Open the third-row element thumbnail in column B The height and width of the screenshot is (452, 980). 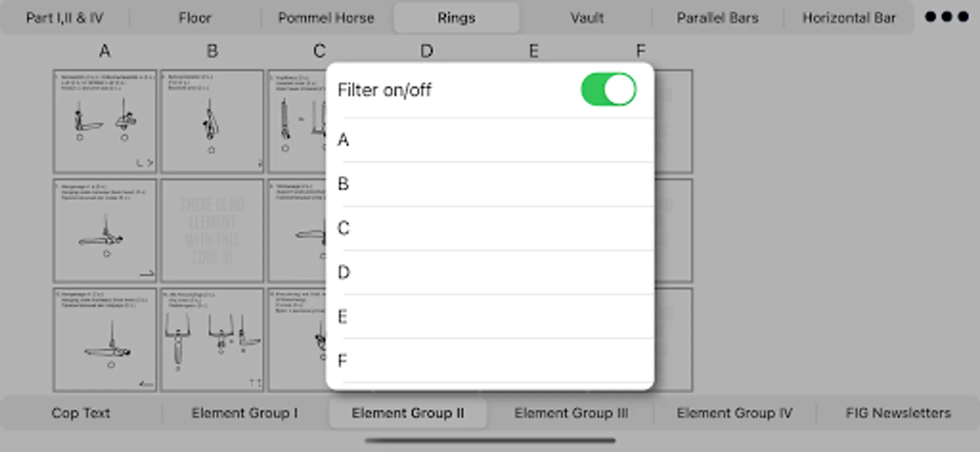click(x=212, y=340)
